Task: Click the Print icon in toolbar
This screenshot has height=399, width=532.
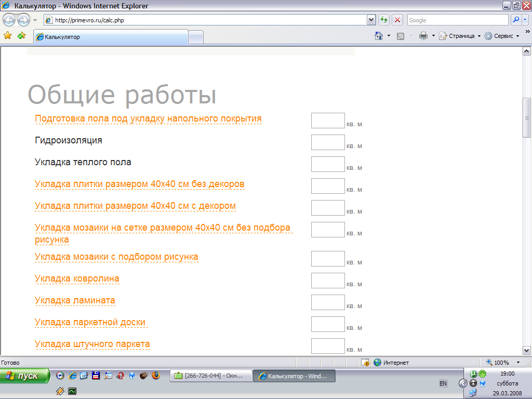Action: [x=423, y=36]
